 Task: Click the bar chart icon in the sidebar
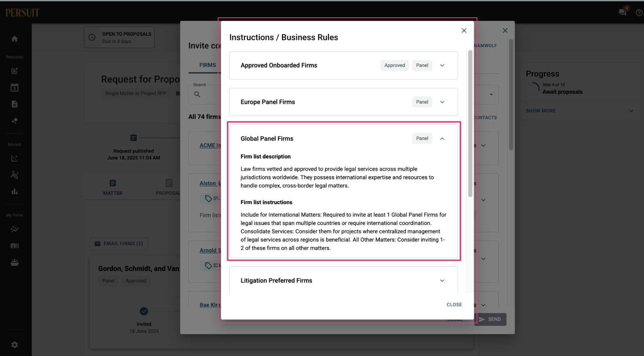point(15,191)
